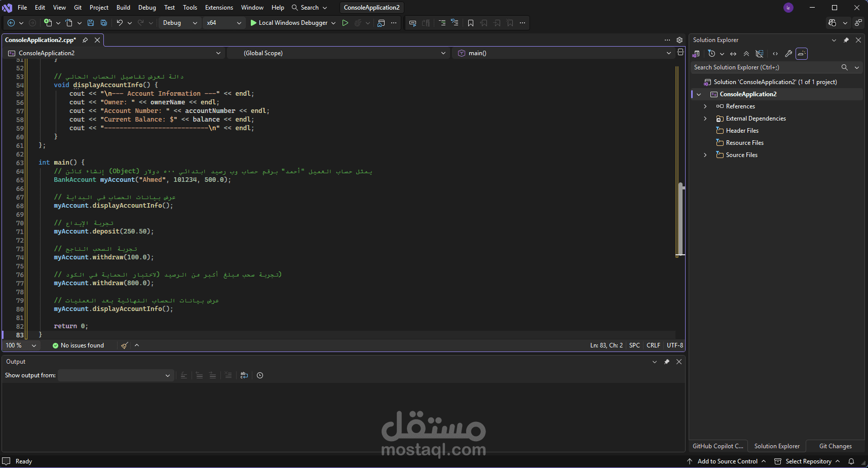868x468 pixels.
Task: Switch views icon in Solution Explorer toolbar
Action: click(696, 54)
